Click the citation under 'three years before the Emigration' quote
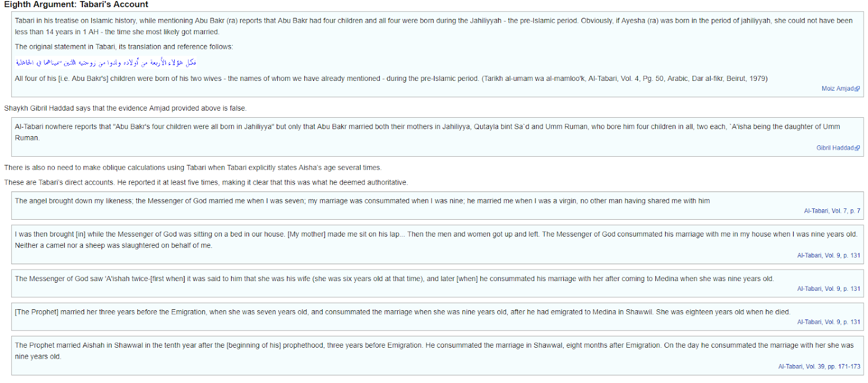 point(828,322)
